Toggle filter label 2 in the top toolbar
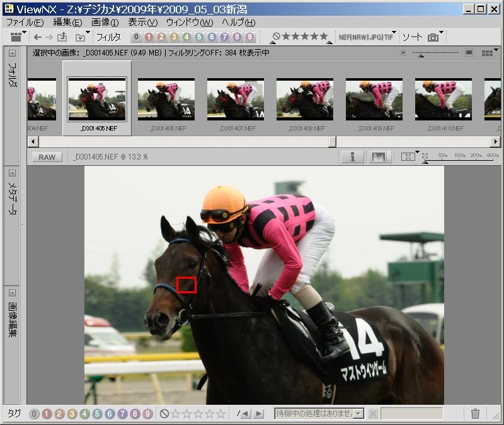504x425 pixels. pos(161,37)
